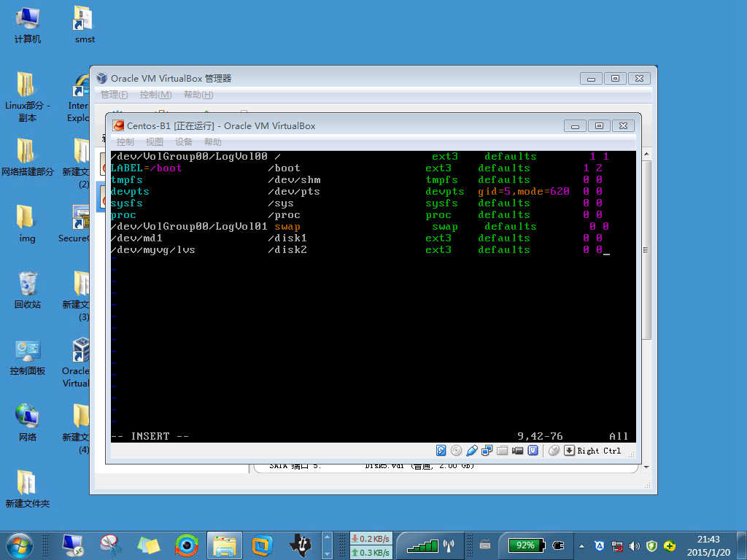Click the green security shield tray icon

click(651, 546)
